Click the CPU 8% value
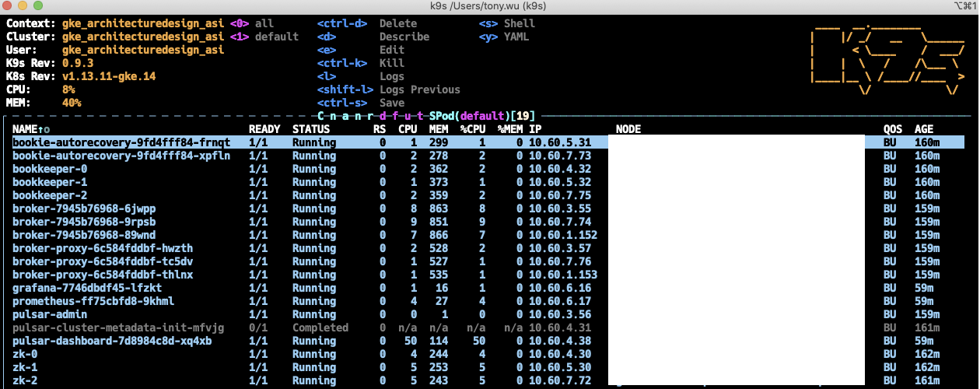Screen dimensions: 980x389 (68, 89)
